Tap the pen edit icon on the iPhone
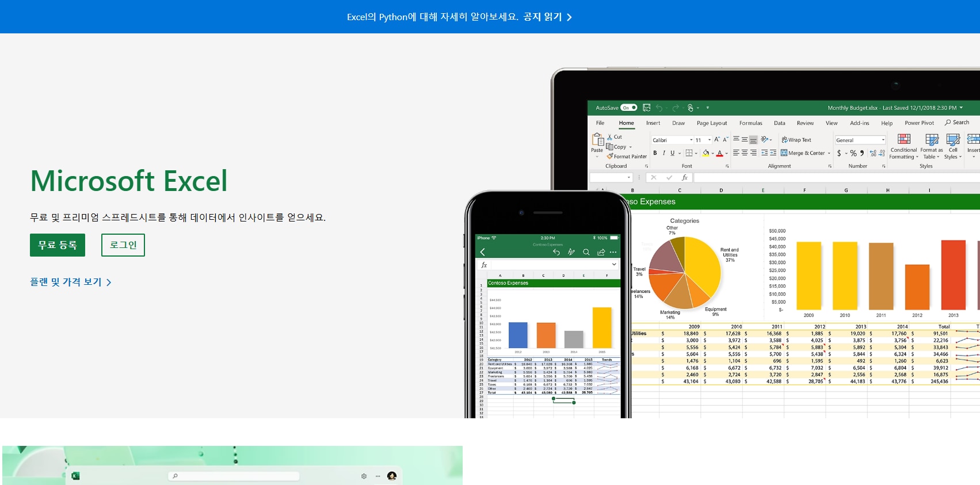This screenshot has width=980, height=485. [x=571, y=252]
